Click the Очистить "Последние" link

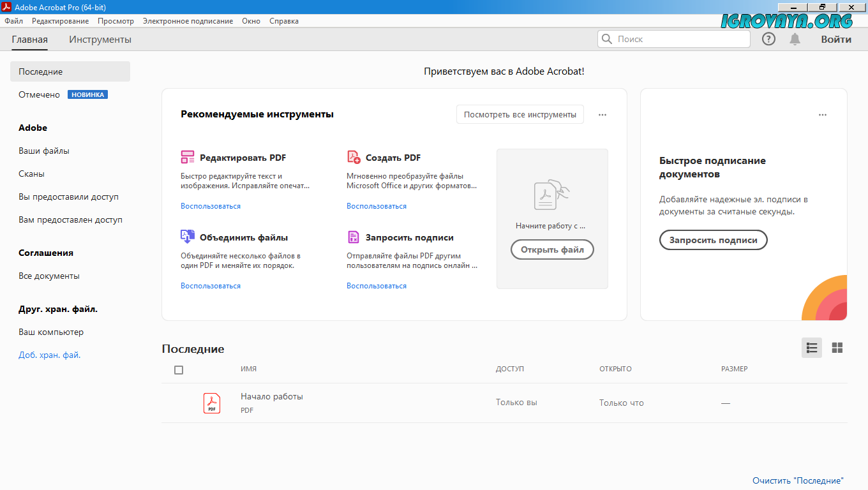coord(798,480)
